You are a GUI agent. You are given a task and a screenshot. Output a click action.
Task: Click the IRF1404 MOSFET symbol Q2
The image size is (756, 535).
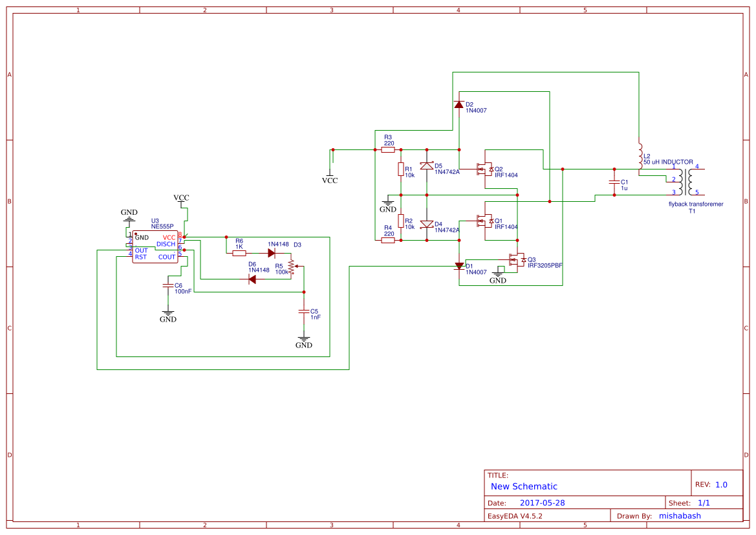484,169
